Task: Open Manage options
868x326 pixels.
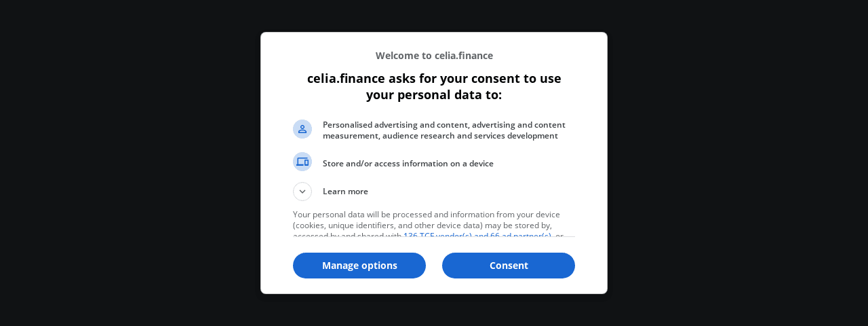Action: (x=359, y=266)
